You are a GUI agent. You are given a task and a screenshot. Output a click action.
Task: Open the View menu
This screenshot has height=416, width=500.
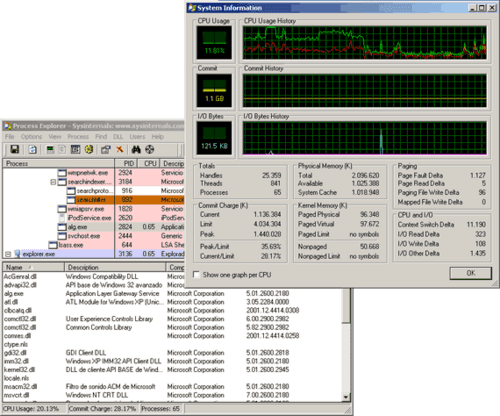[x=55, y=137]
